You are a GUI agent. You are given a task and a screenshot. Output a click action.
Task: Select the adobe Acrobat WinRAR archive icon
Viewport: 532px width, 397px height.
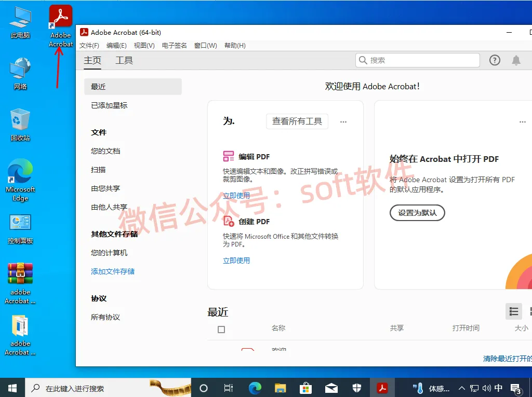[x=20, y=274]
